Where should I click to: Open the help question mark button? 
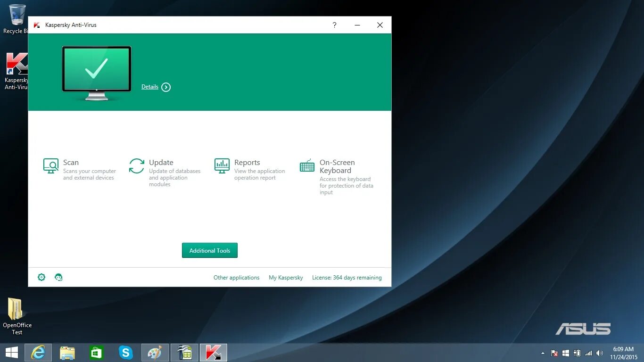[x=334, y=25]
